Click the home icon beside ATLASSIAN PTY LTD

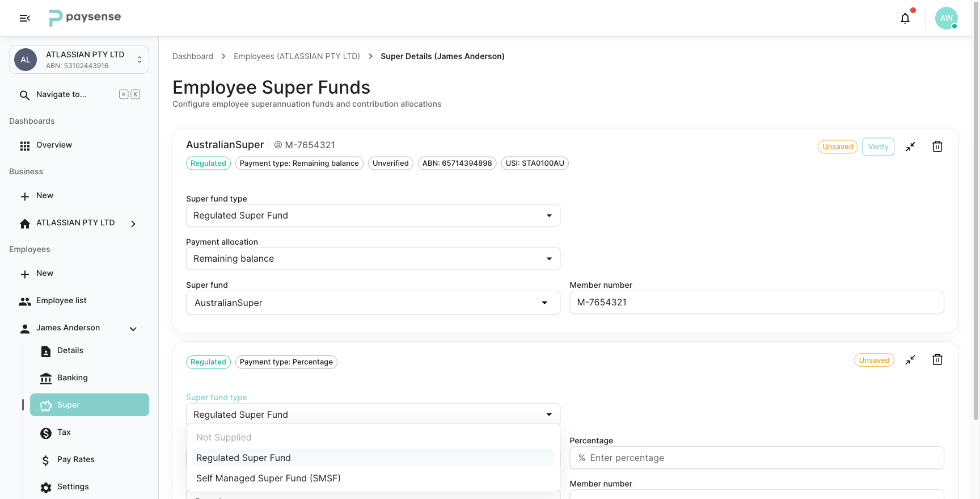[24, 224]
